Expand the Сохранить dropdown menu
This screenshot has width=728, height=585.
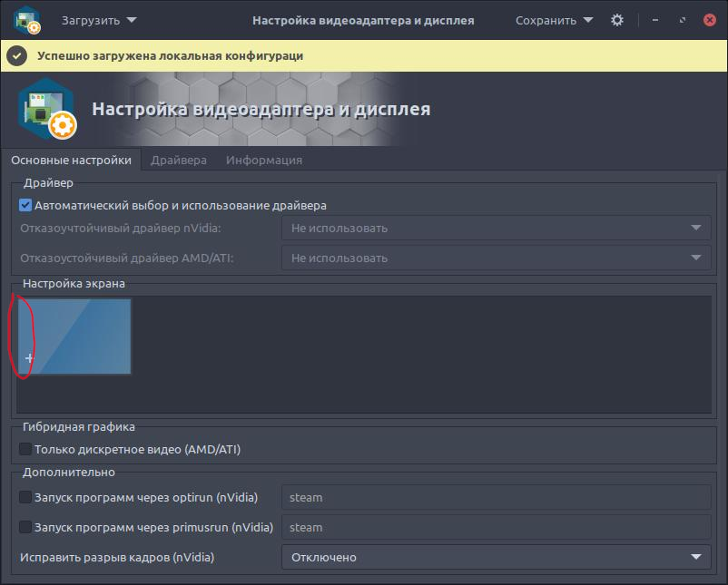point(554,20)
